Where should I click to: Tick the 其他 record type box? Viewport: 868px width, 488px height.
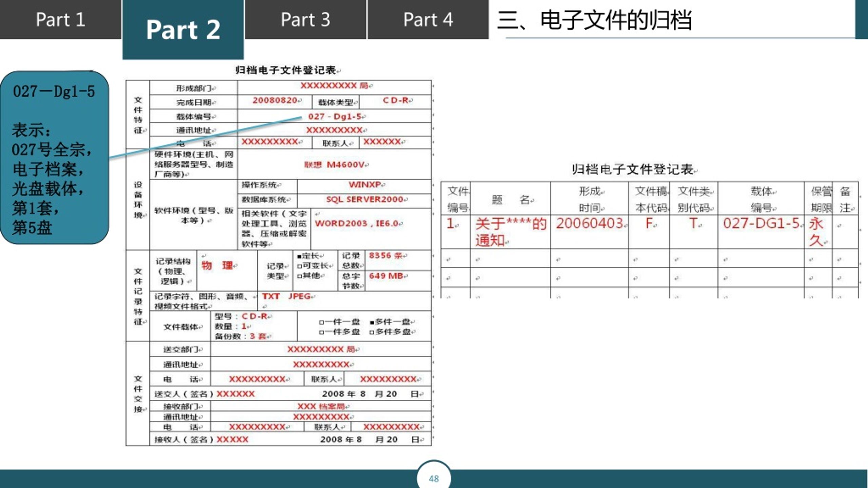pos(299,276)
